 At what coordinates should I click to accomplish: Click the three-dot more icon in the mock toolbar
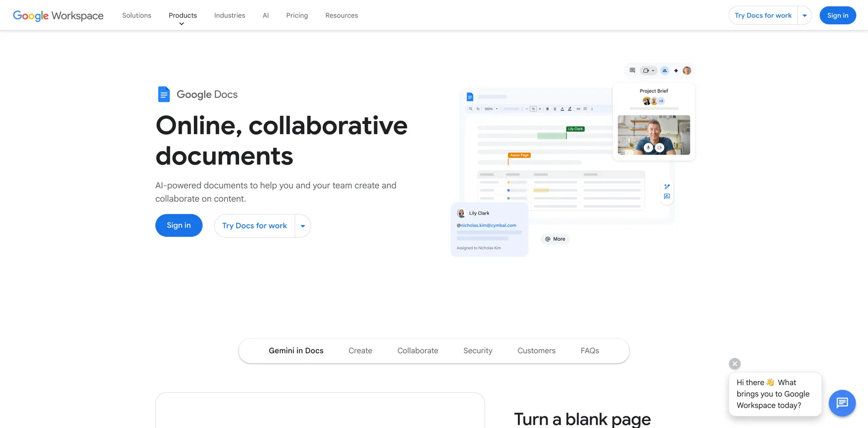tap(592, 109)
